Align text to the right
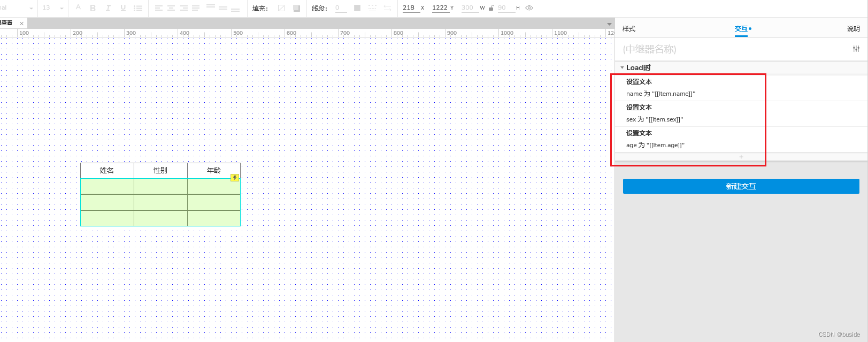This screenshot has width=868, height=342. (x=184, y=8)
